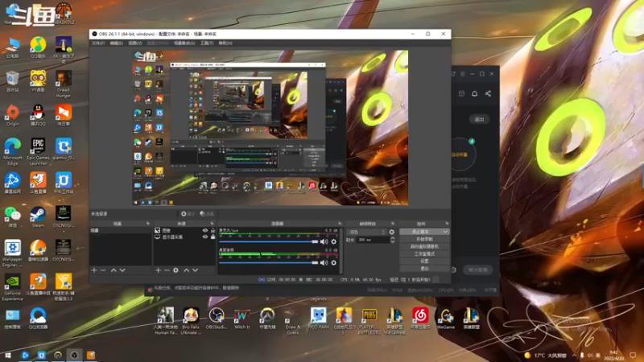
Task: Adjust the 麦克风/Aux volume slider
Action: tap(269, 242)
